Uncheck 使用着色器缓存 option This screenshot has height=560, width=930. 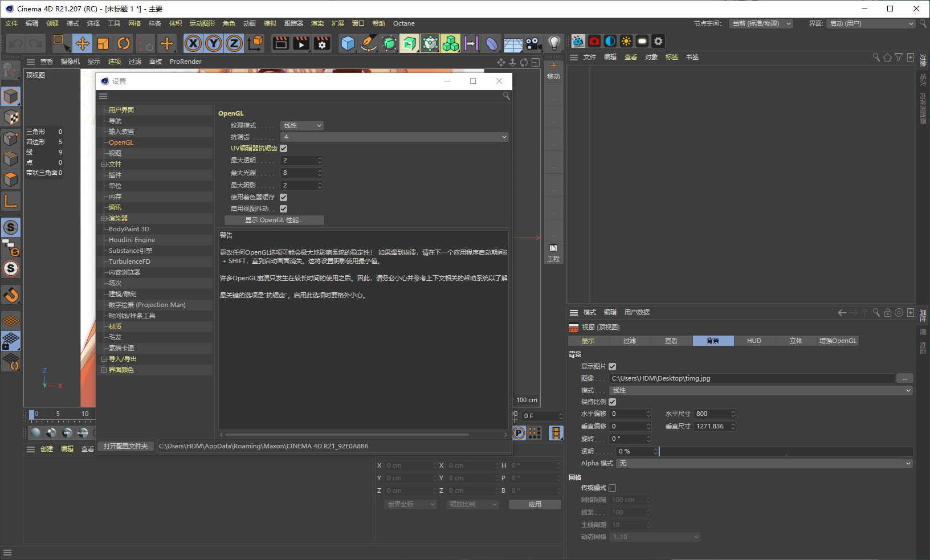283,197
